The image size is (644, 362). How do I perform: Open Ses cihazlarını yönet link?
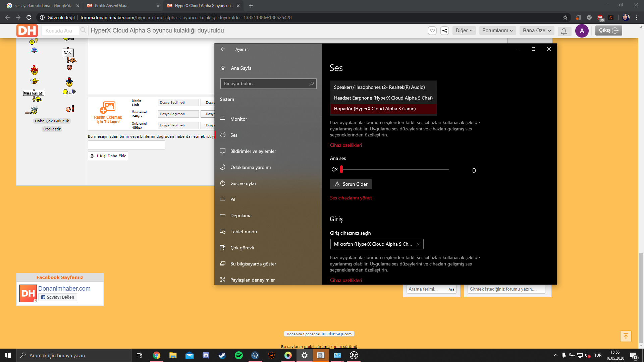click(351, 198)
